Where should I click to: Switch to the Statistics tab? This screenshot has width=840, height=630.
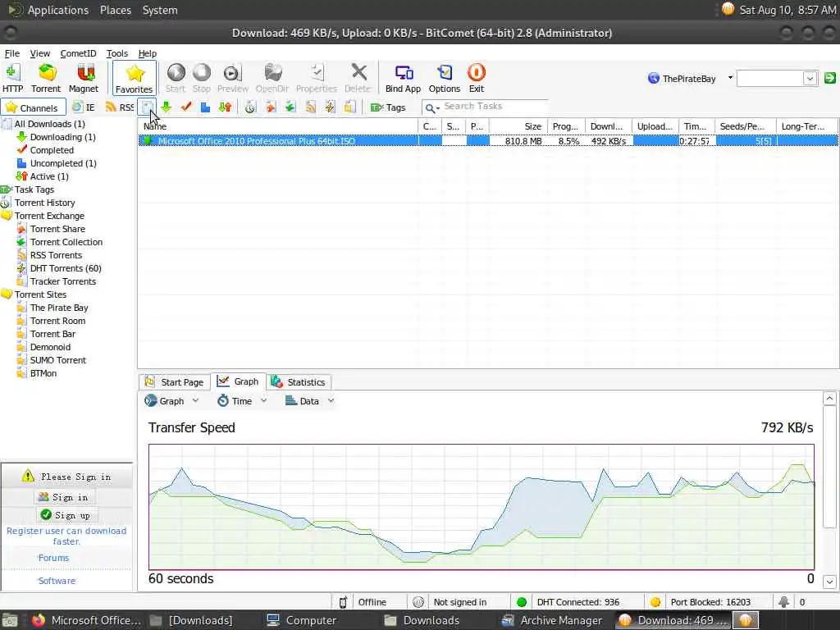[299, 382]
